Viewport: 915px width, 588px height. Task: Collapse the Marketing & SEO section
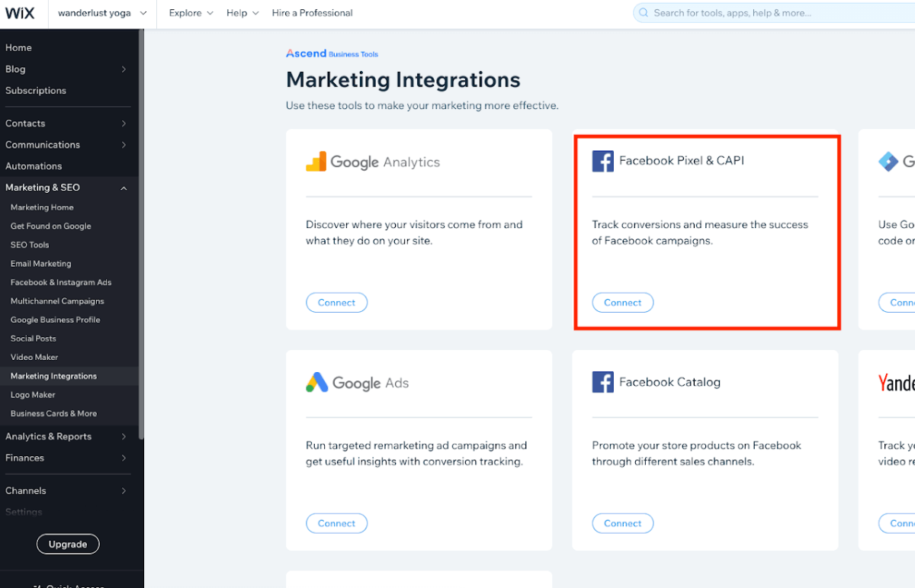[68, 188]
